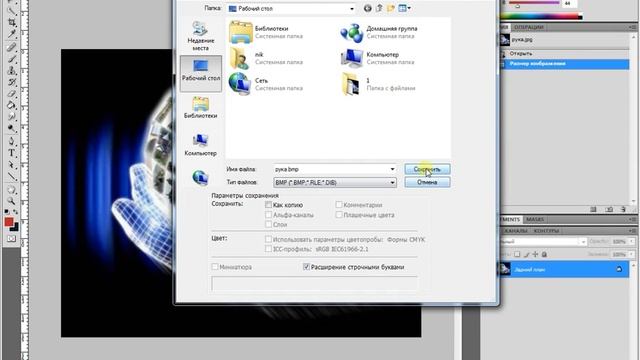
Task: Select the Pen tool
Action: [x=12, y=142]
